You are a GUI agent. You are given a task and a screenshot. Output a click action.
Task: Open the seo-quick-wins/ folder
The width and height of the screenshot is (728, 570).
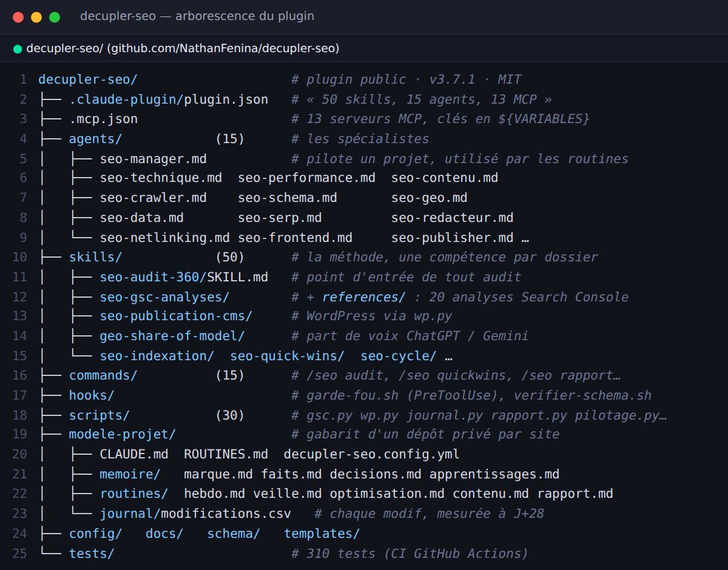click(x=287, y=356)
